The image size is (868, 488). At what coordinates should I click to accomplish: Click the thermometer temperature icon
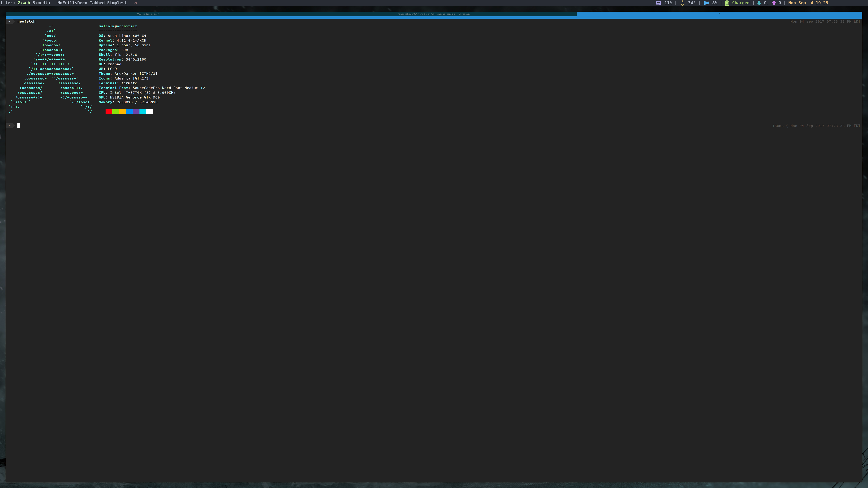click(x=682, y=3)
